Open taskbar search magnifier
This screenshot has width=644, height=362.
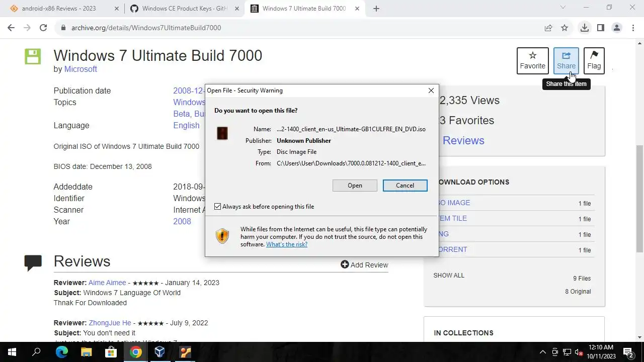point(36,352)
